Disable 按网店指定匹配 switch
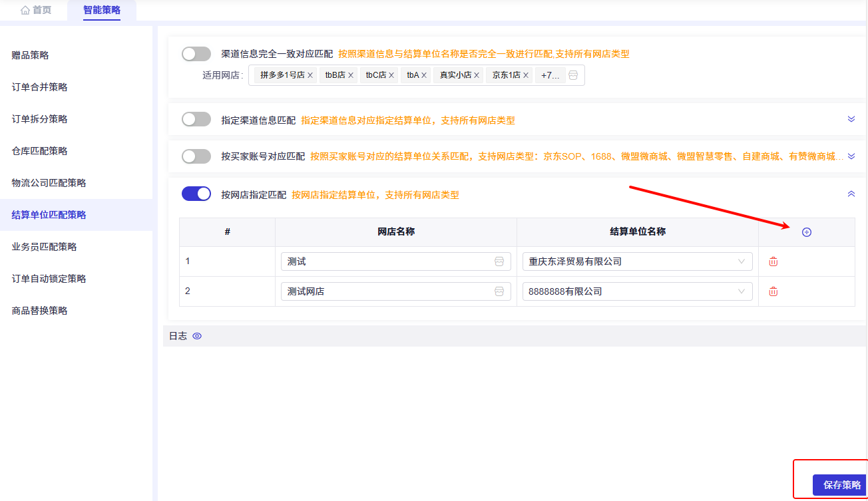Screen dimensions: 868x501 click(x=196, y=194)
